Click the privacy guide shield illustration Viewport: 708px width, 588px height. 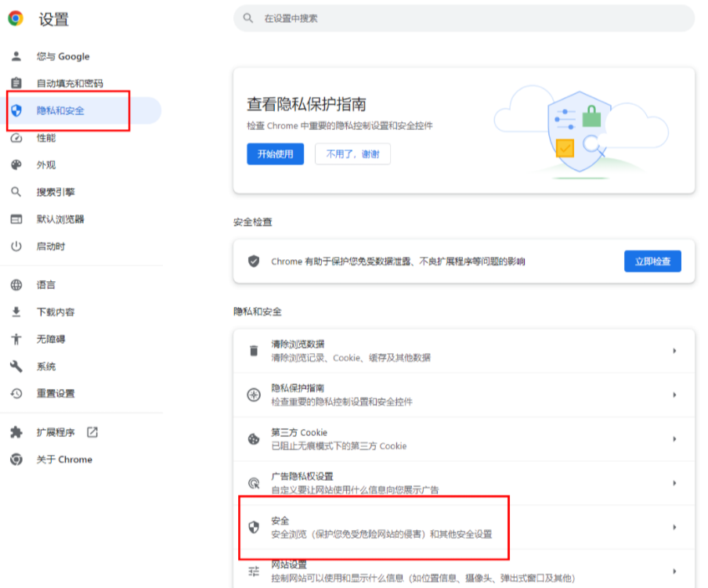[580, 131]
